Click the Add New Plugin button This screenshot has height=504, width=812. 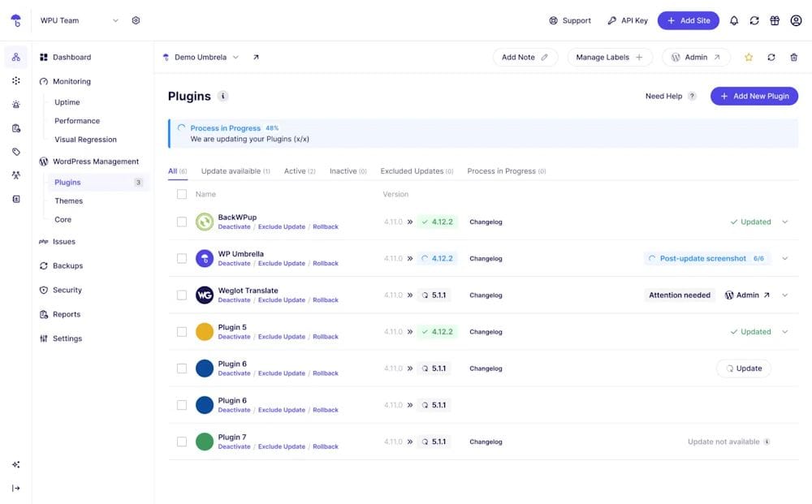coord(754,97)
